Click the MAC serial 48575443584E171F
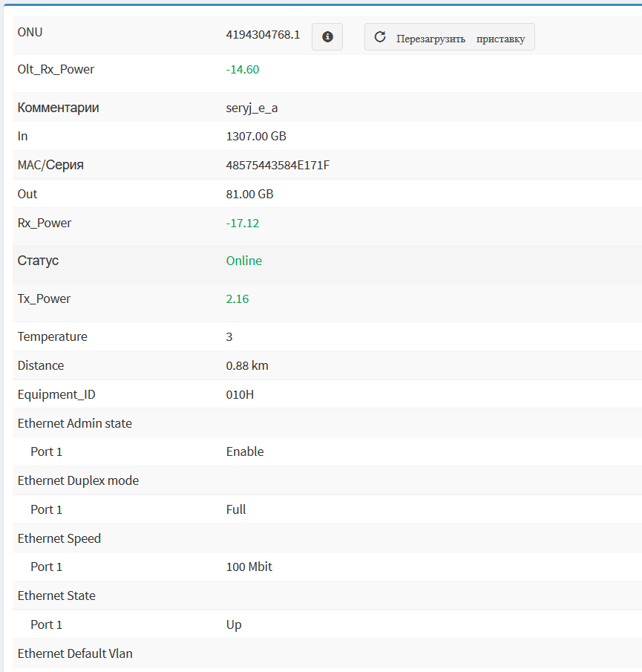Viewport: 642px width, 672px height. pos(278,165)
